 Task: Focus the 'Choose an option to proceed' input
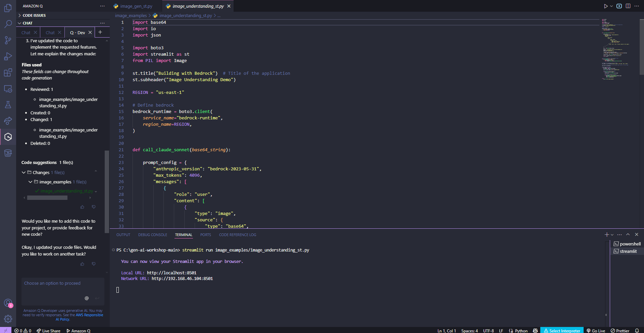63,291
